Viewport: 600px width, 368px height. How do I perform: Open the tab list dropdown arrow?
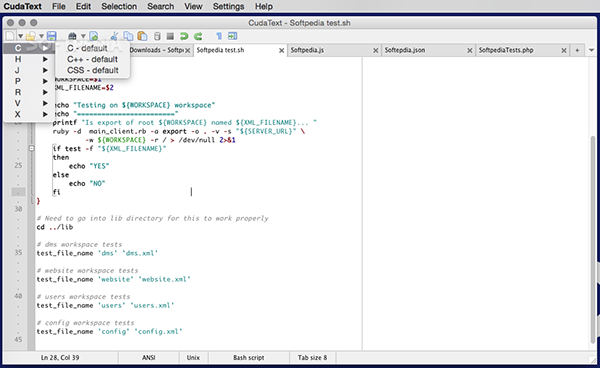[592, 50]
